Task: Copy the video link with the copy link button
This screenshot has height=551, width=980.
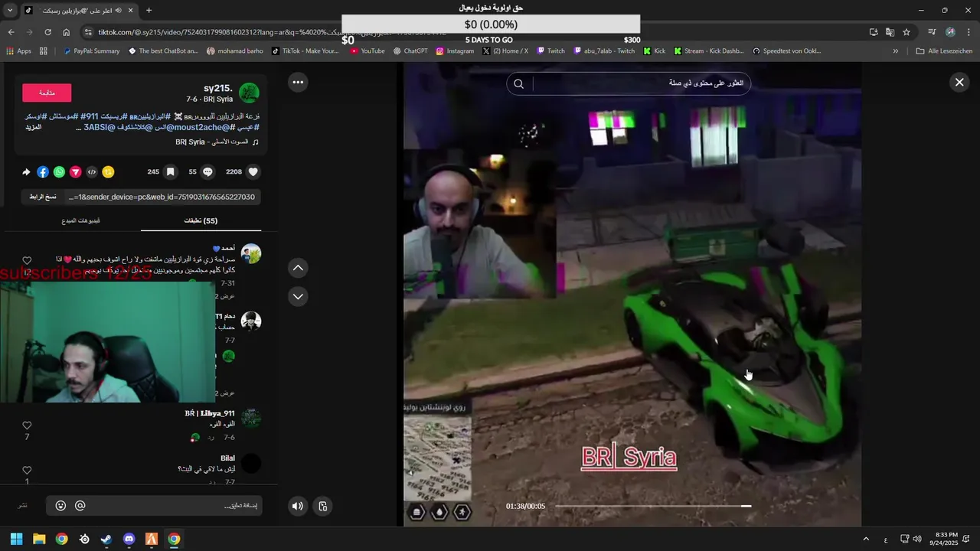Action: [43, 197]
